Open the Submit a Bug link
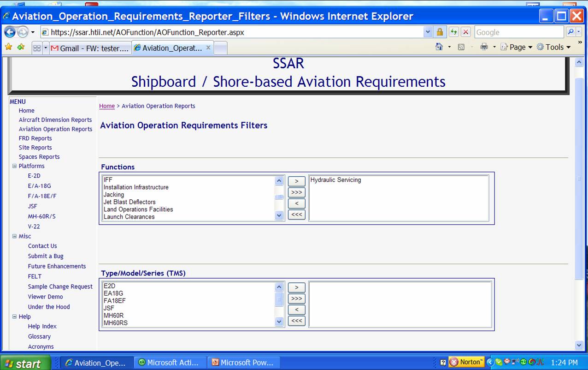This screenshot has width=588, height=370. pyautogui.click(x=45, y=256)
